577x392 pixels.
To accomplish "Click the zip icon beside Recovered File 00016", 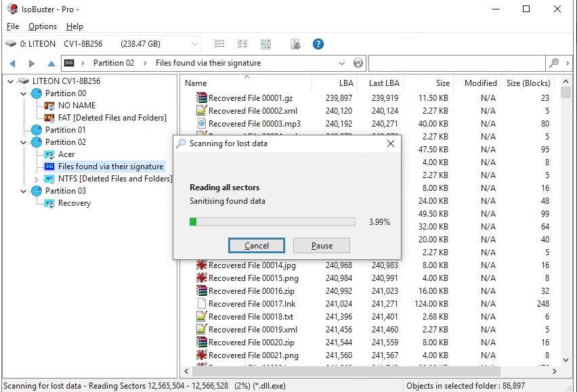I will (x=200, y=291).
